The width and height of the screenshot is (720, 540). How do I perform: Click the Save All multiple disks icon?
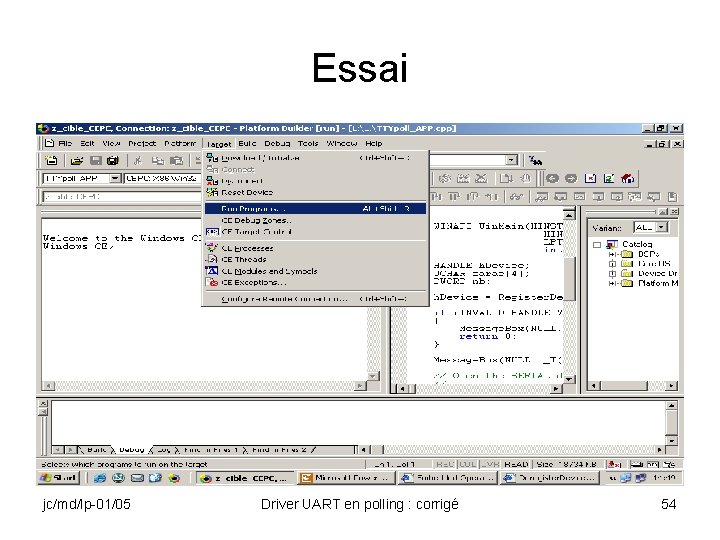point(112,160)
